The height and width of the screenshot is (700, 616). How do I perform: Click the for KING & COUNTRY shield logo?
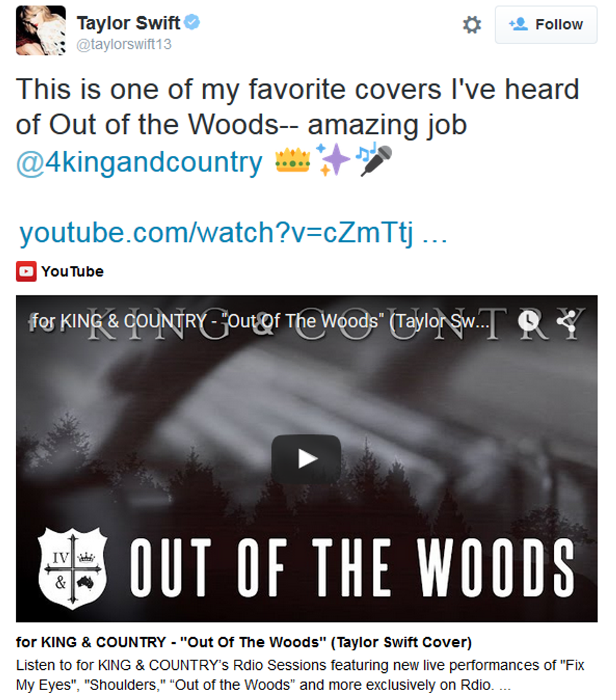pyautogui.click(x=72, y=568)
